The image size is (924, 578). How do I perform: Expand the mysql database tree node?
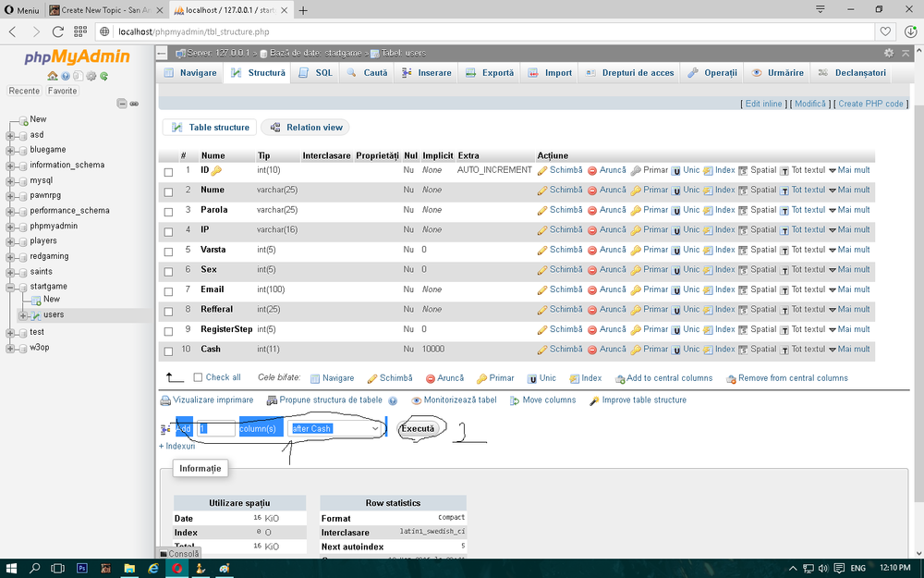[x=10, y=181]
